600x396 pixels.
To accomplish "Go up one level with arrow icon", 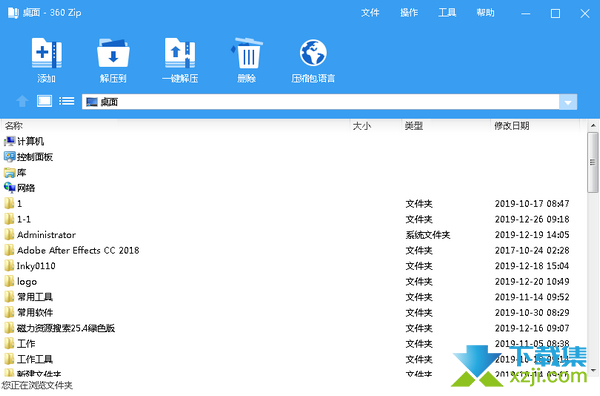I will [x=22, y=101].
